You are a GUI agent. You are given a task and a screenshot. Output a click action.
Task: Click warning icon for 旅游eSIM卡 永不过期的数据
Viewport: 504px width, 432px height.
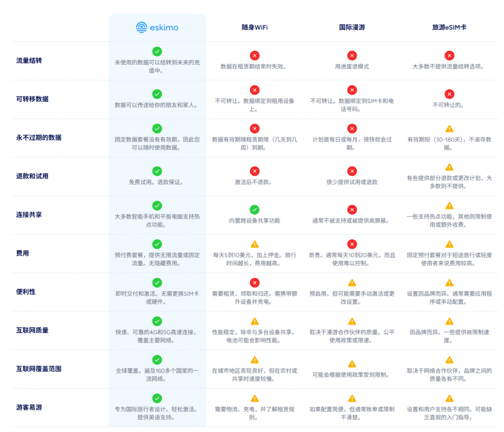[449, 128]
